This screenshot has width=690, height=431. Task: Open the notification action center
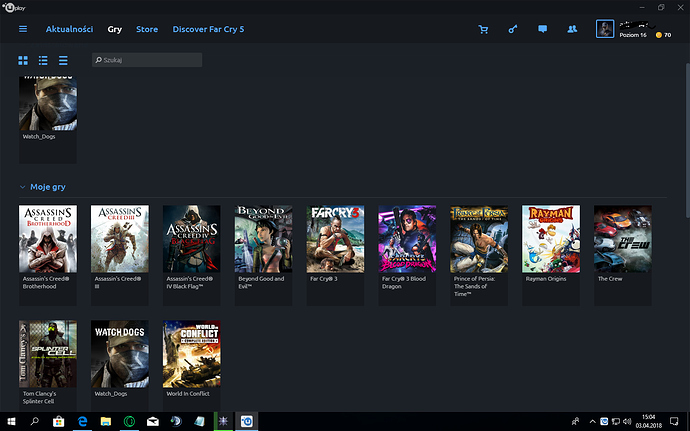click(674, 421)
